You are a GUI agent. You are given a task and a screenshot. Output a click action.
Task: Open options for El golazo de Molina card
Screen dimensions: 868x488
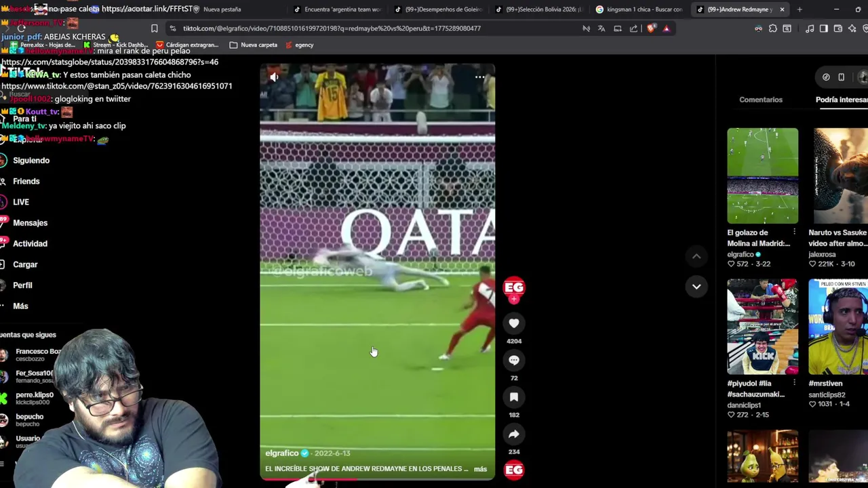[794, 232]
